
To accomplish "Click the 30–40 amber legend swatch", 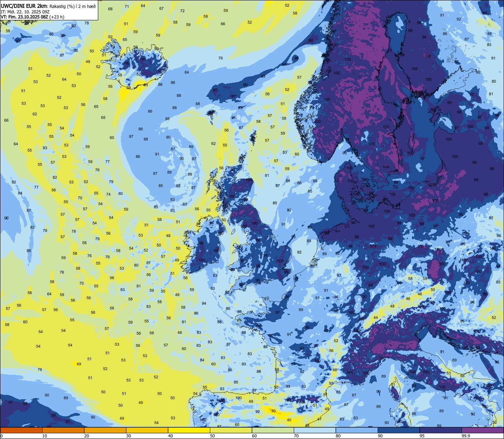I will pyautogui.click(x=147, y=430).
